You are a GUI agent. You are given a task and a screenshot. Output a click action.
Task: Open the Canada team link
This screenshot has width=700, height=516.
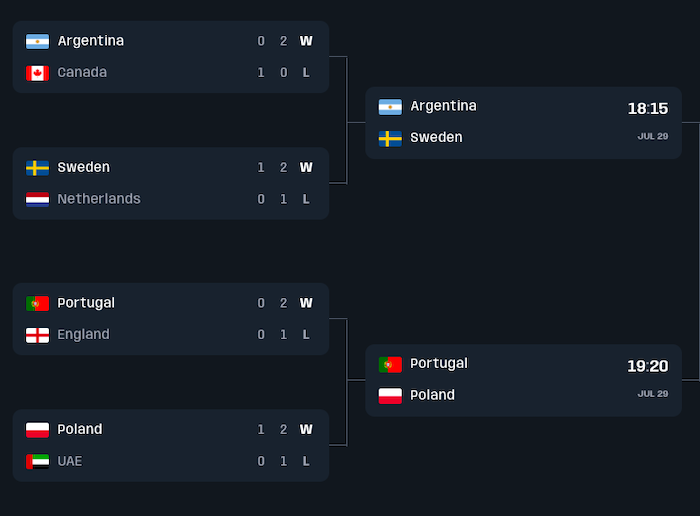tap(82, 73)
